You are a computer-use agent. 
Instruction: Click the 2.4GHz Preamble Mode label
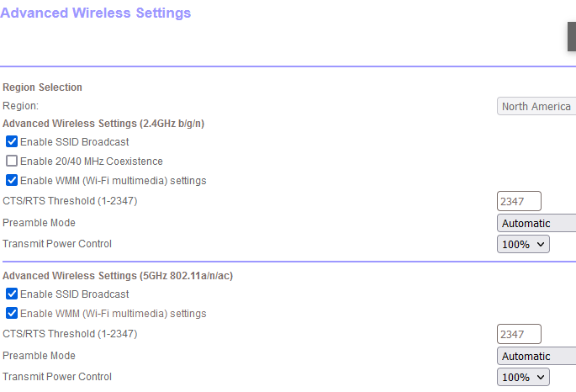[39, 223]
